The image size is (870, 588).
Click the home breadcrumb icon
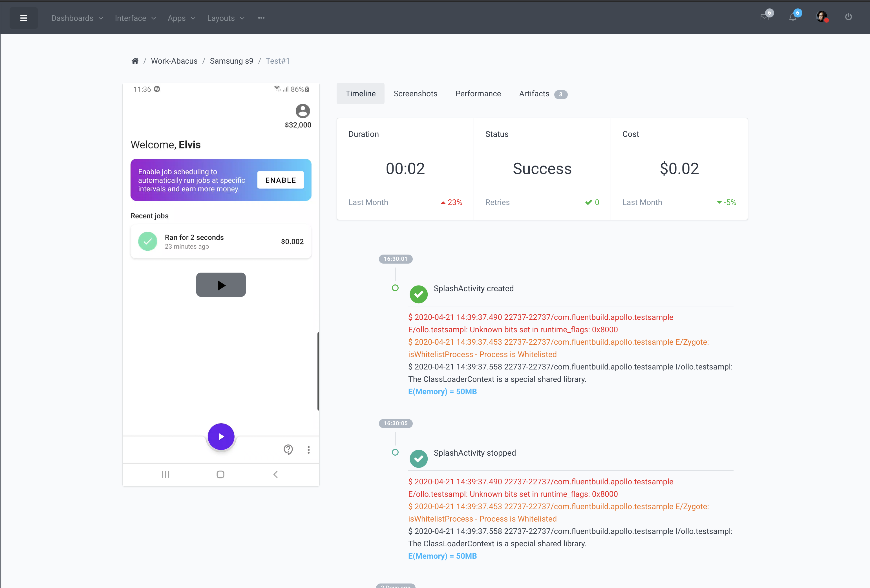click(x=135, y=60)
